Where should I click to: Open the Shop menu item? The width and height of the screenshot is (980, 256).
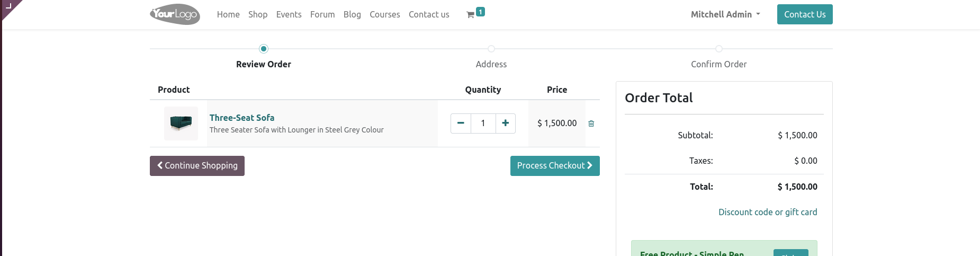[258, 14]
